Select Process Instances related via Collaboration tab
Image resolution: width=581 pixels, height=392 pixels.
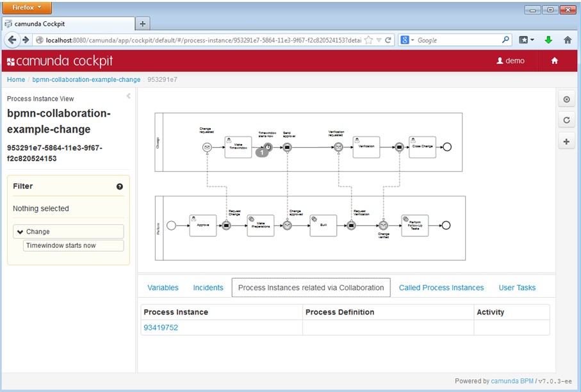311,288
